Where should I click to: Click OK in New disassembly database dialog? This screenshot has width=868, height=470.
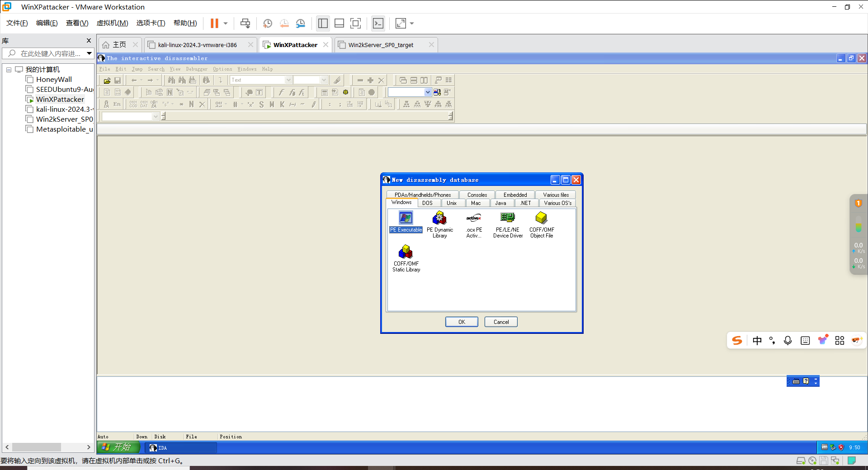point(462,322)
